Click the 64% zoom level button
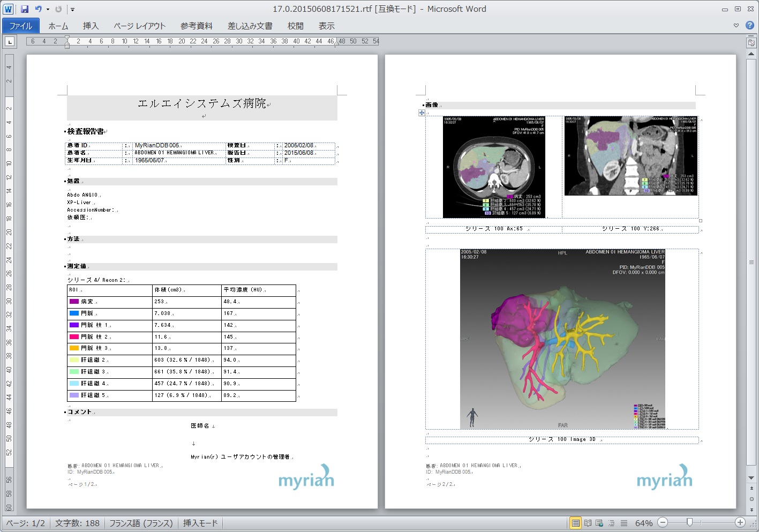759x532 pixels. 643,523
